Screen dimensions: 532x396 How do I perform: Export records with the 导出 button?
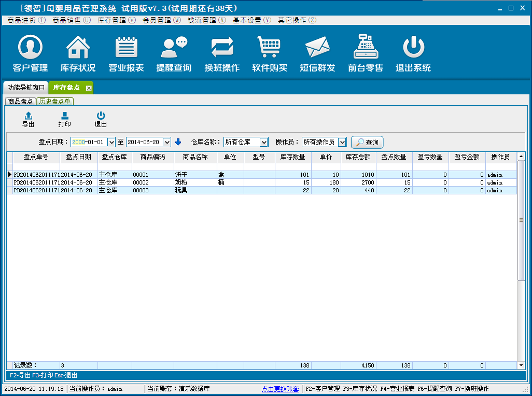(29, 119)
